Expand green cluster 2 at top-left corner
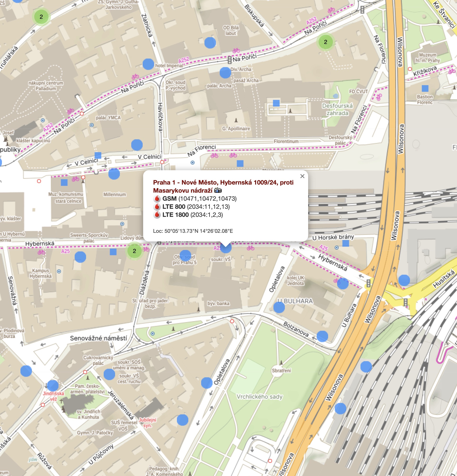 (41, 17)
